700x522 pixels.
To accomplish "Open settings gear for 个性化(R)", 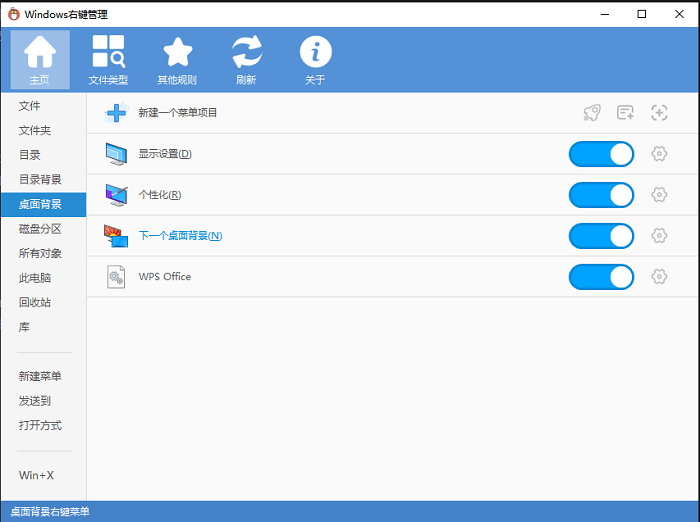I will [659, 195].
